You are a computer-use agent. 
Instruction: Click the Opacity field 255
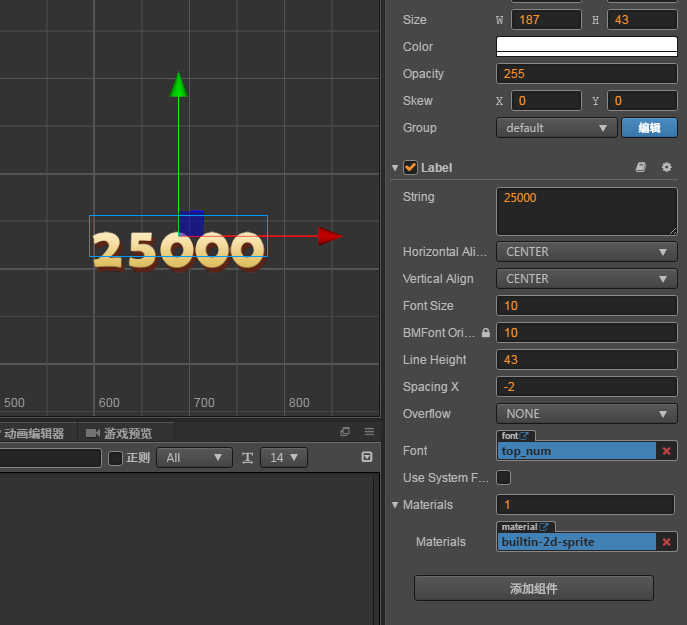(x=587, y=74)
